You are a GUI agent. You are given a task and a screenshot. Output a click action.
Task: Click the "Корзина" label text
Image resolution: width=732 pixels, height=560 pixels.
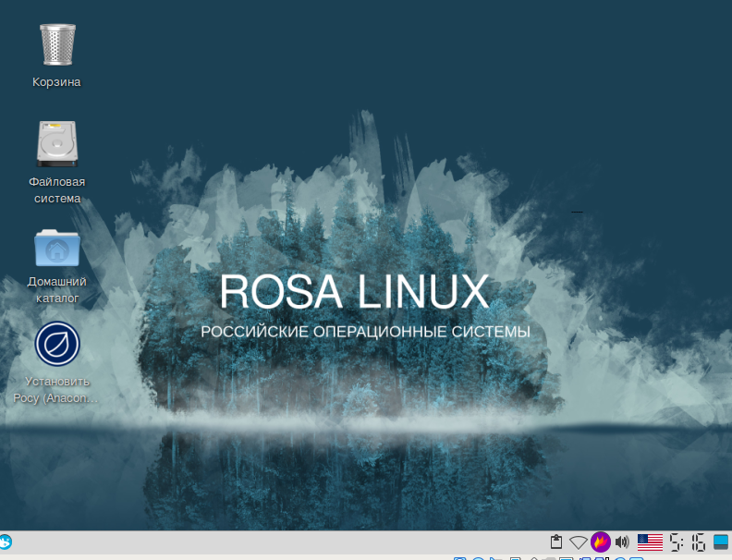pyautogui.click(x=56, y=82)
